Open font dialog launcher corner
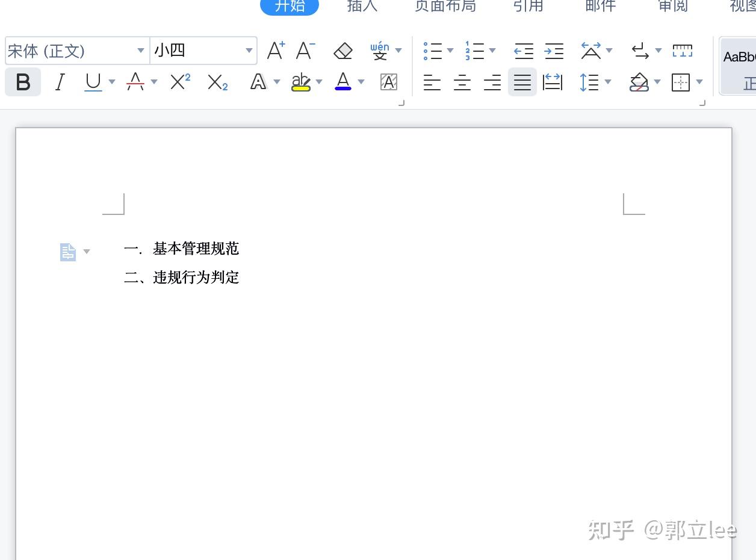Screen dimensions: 756x560 tap(401, 103)
